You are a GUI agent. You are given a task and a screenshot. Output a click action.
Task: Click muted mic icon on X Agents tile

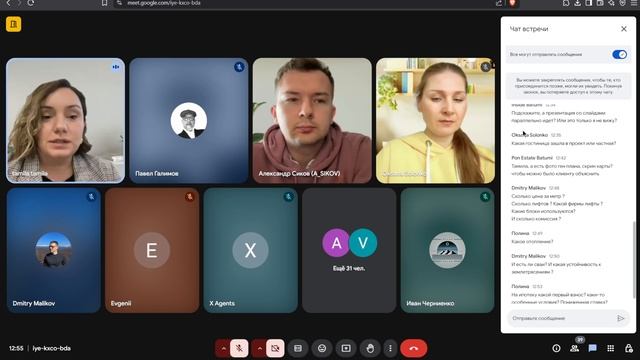tap(289, 197)
